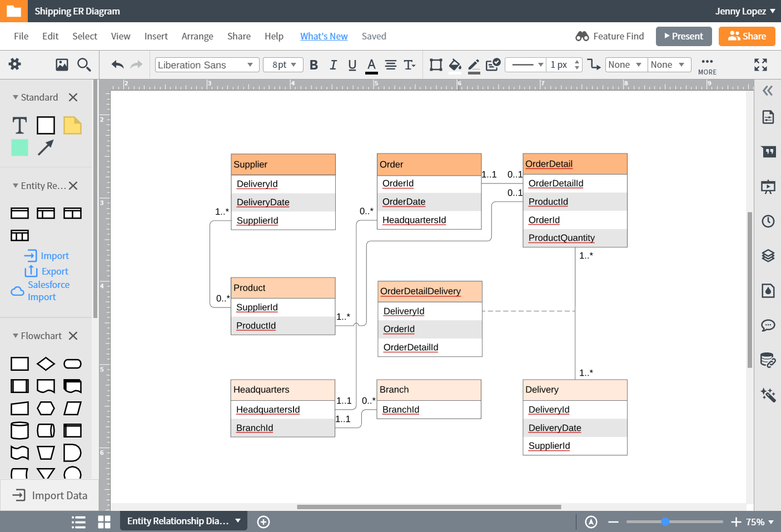This screenshot has height=532, width=781.
Task: Switch to list view in bottom bar
Action: [78, 522]
